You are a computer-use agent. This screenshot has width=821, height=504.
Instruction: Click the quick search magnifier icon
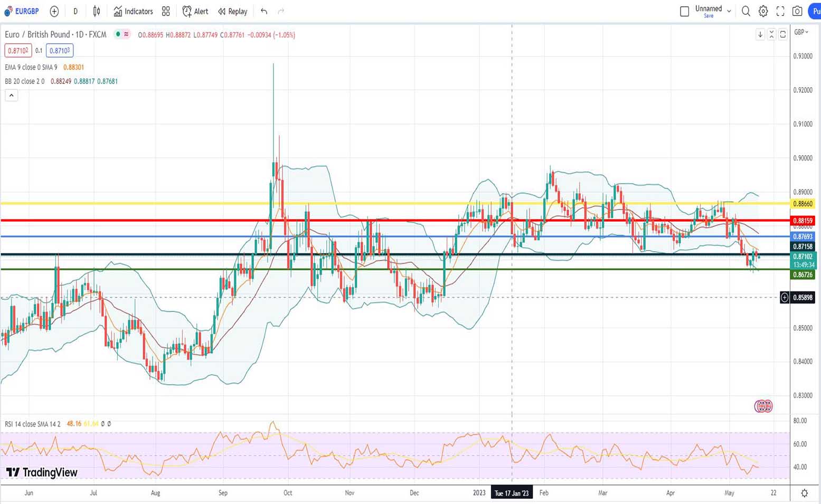tap(745, 11)
